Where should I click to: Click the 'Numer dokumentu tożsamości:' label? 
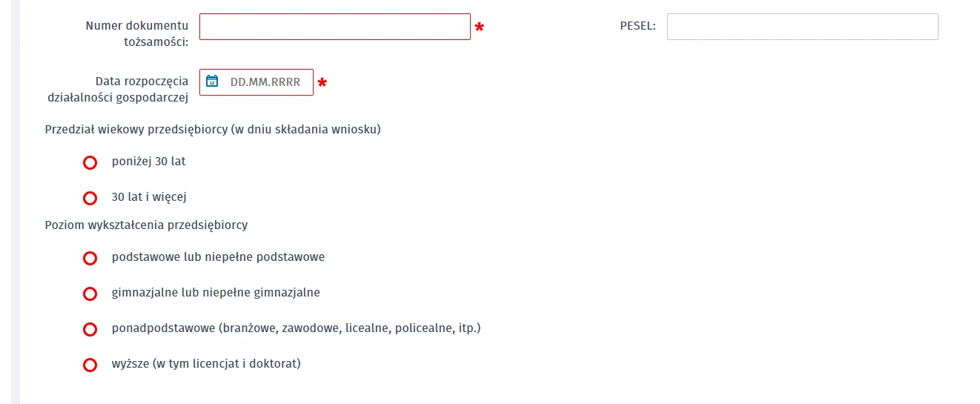pos(136,33)
